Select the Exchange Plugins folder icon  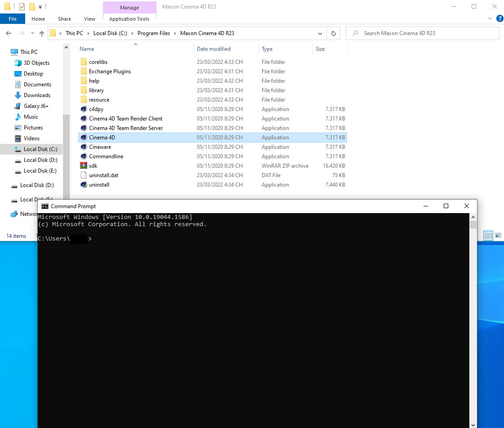[x=84, y=71]
